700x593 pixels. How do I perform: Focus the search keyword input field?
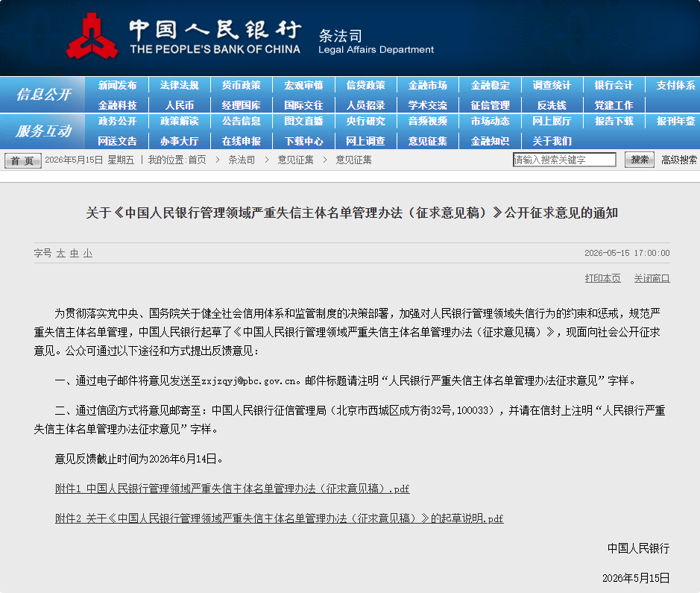(x=564, y=160)
